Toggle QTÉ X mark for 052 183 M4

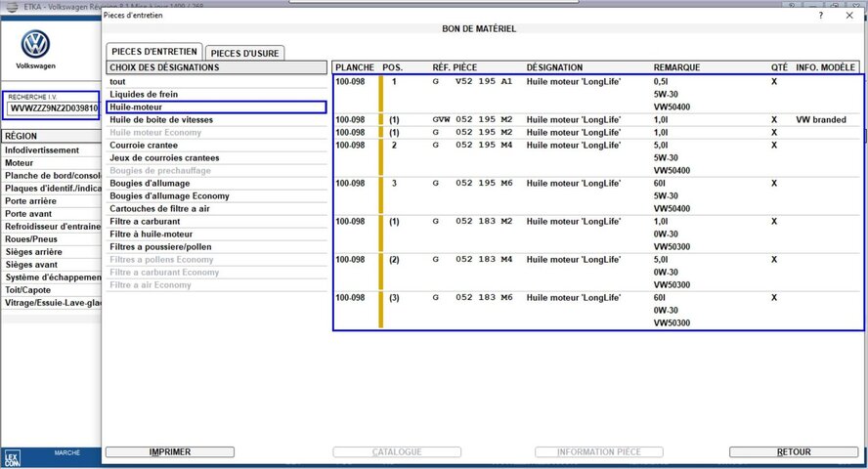[x=774, y=259]
